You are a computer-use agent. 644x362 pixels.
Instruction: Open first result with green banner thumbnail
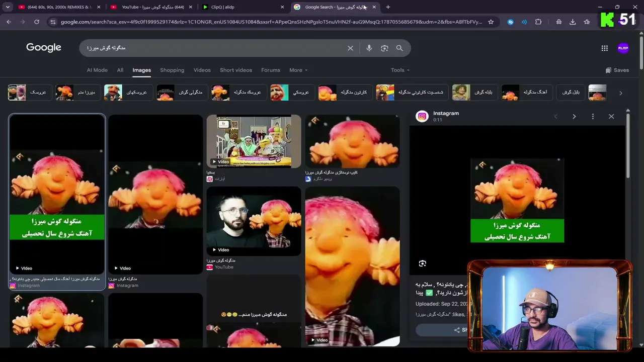pos(57,195)
